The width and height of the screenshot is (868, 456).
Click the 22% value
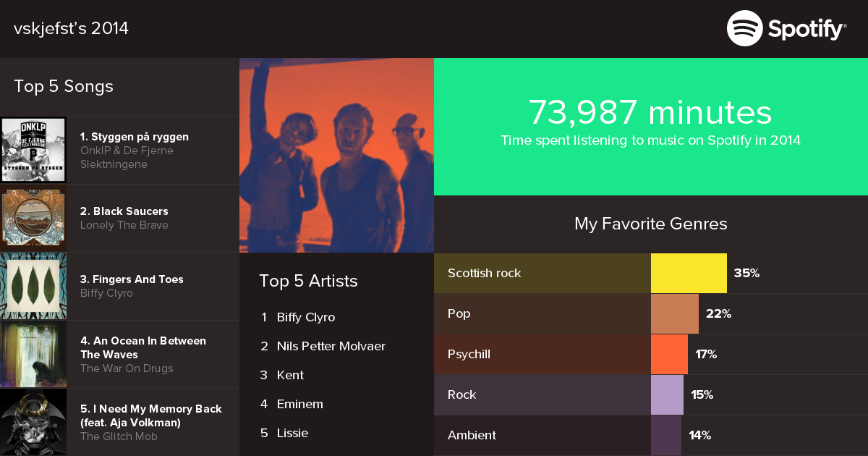pos(718,313)
